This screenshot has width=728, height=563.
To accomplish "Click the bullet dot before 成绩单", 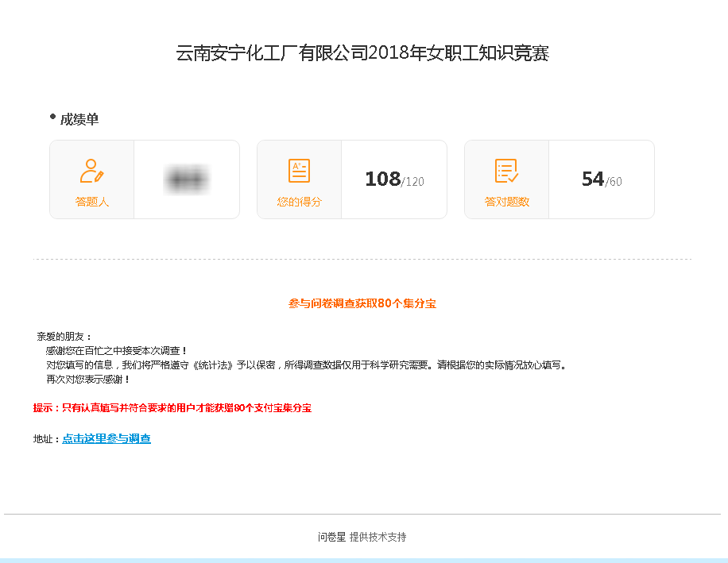I will (x=53, y=118).
